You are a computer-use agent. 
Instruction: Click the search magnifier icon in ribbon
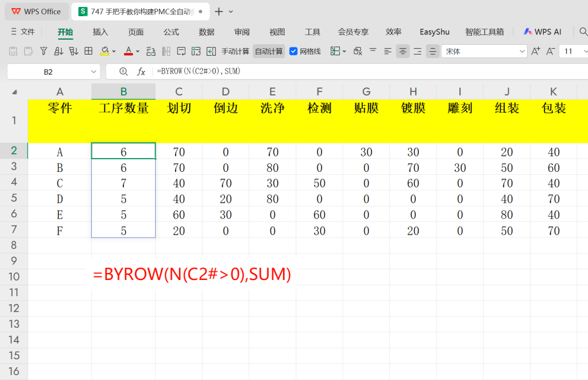(583, 32)
